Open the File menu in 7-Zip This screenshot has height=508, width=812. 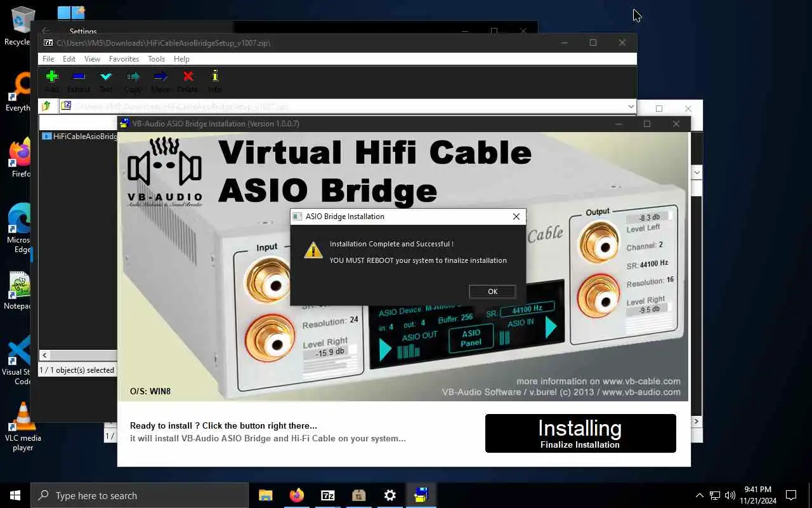pos(48,59)
